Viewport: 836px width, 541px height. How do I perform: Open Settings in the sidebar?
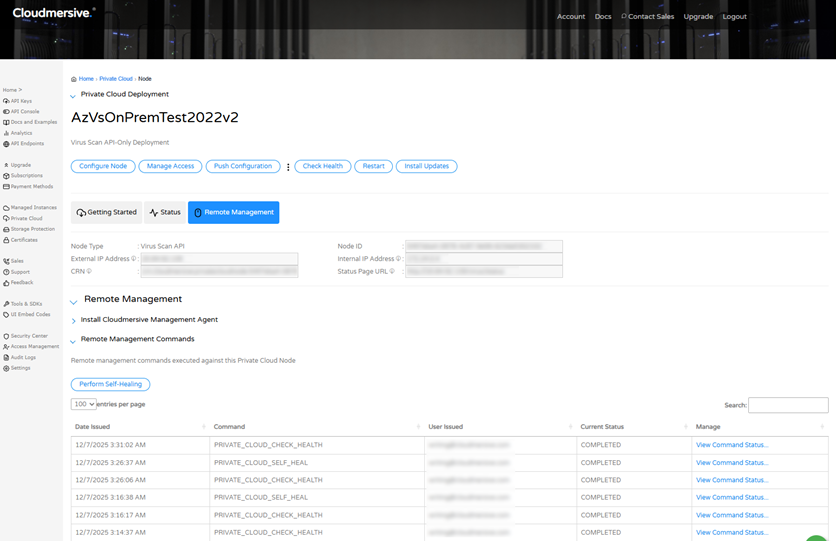tap(17, 368)
